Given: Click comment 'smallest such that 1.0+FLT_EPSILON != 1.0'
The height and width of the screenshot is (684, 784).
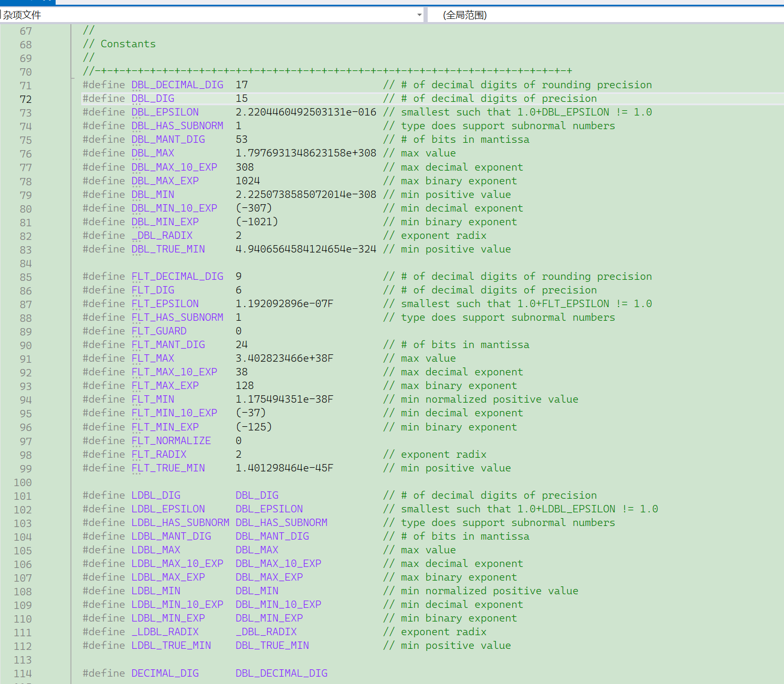Looking at the screenshot, I should (x=526, y=303).
